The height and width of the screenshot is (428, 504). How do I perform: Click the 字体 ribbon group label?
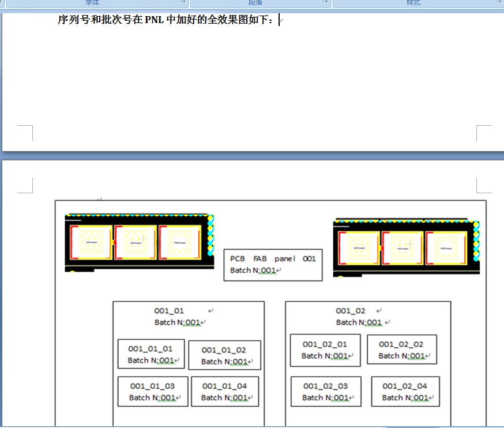click(92, 2)
